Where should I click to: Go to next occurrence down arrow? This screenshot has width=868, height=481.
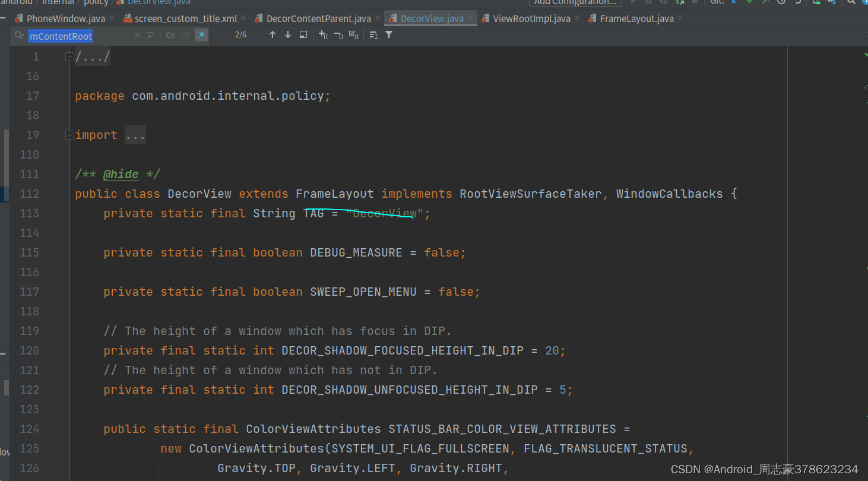click(288, 35)
